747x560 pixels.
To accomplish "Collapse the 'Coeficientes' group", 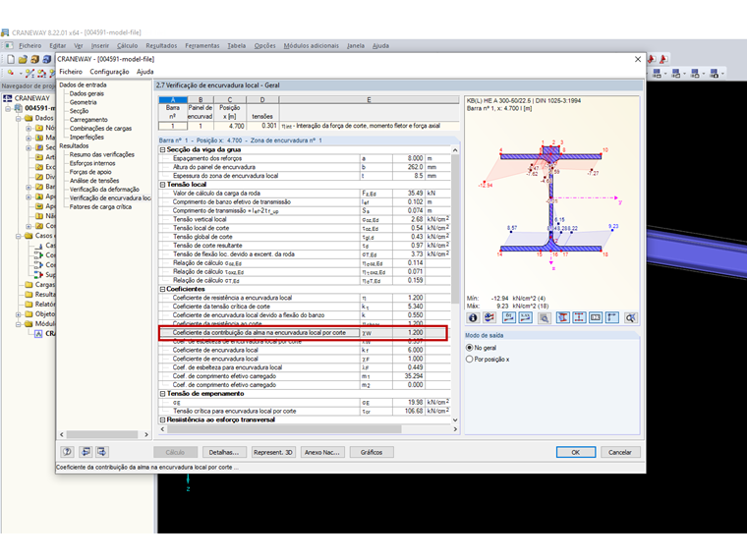I will coord(162,289).
